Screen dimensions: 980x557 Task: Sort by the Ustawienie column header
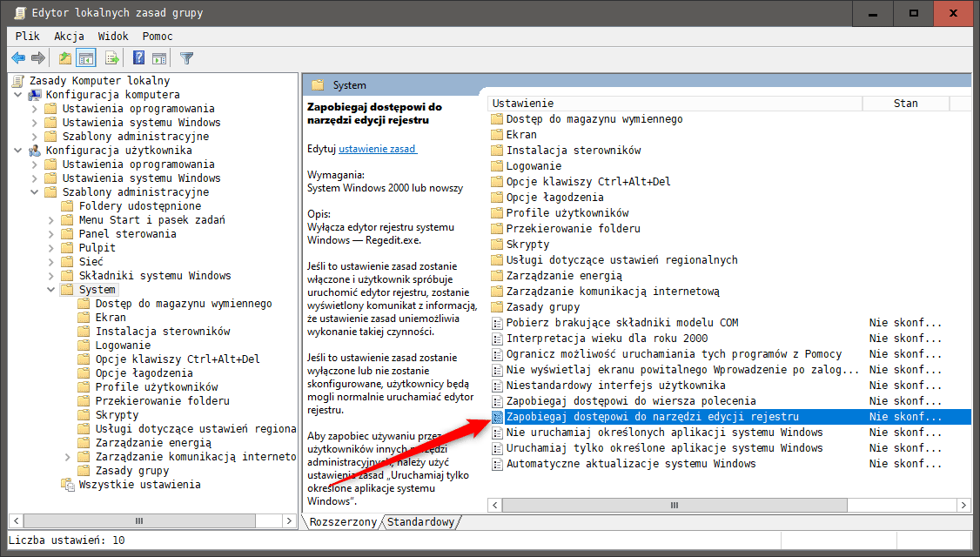tap(675, 104)
